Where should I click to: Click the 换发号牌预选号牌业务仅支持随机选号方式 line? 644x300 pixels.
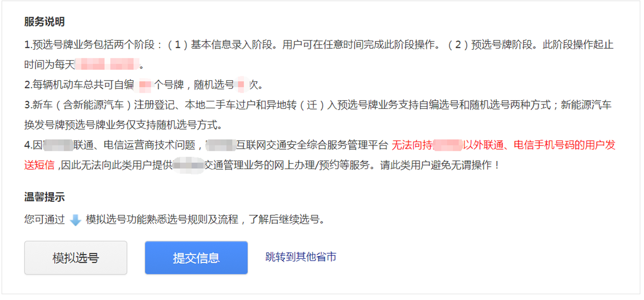click(x=123, y=125)
